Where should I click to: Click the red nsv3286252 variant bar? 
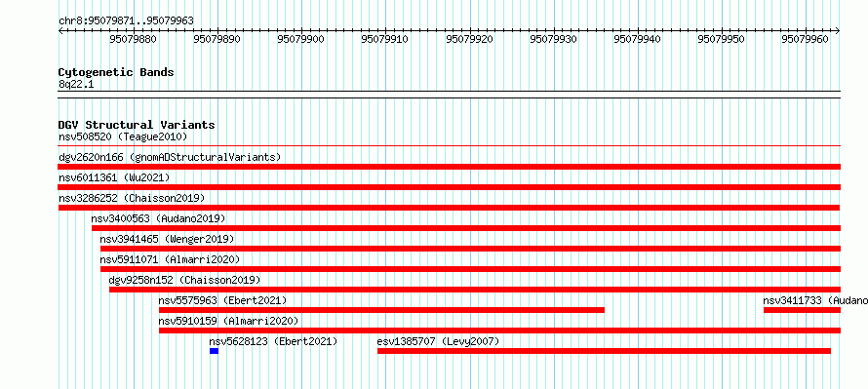[x=449, y=208]
